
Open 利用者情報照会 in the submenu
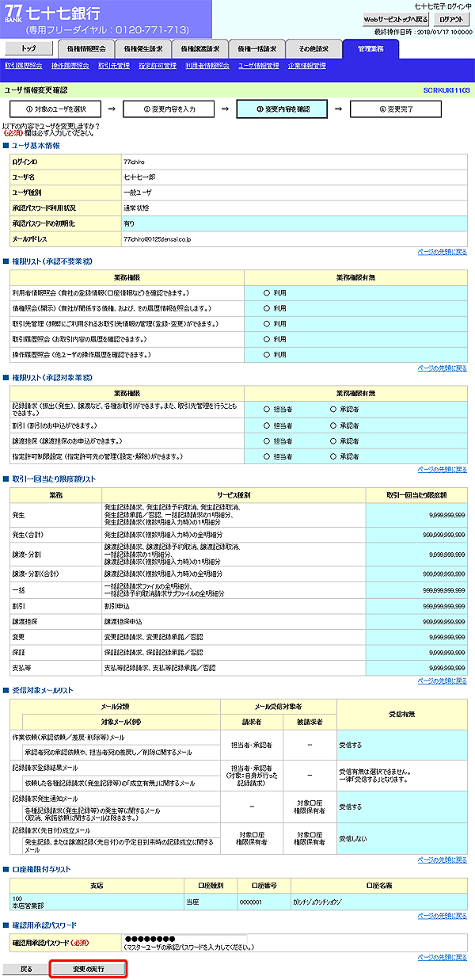207,66
